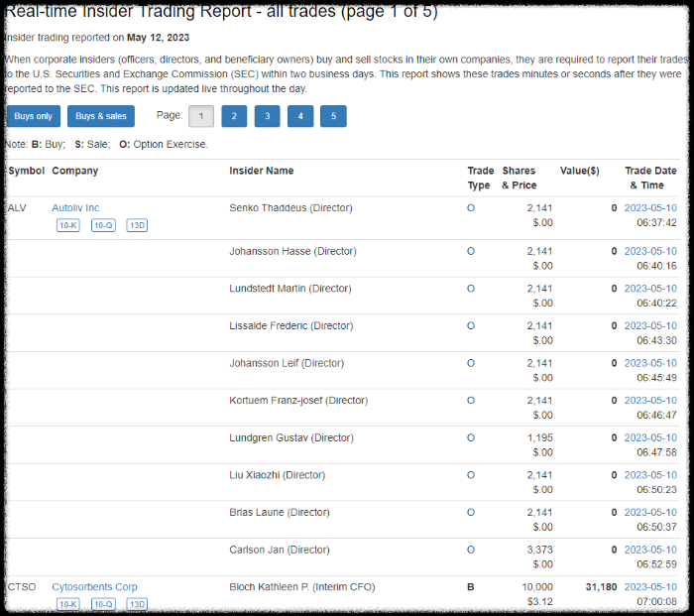Click insider name Bloch Kathleen P. (Interim CFO)
This screenshot has height=616, width=694.
pos(302,587)
